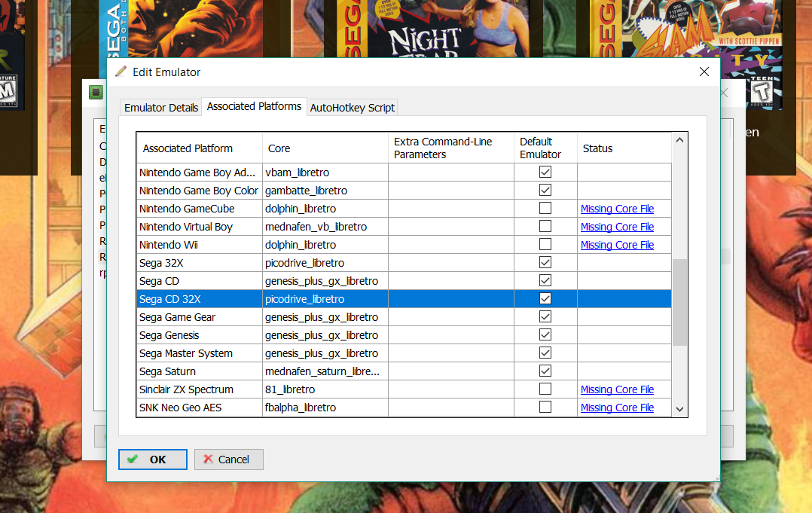Open Missing Core File link for Nintendo Virtual Boy
Image resolution: width=812 pixels, height=513 pixels.
click(617, 227)
